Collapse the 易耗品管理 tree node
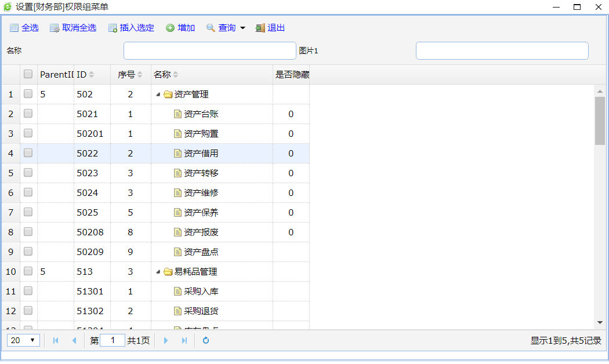Image resolution: width=609 pixels, height=364 pixels. [158, 272]
